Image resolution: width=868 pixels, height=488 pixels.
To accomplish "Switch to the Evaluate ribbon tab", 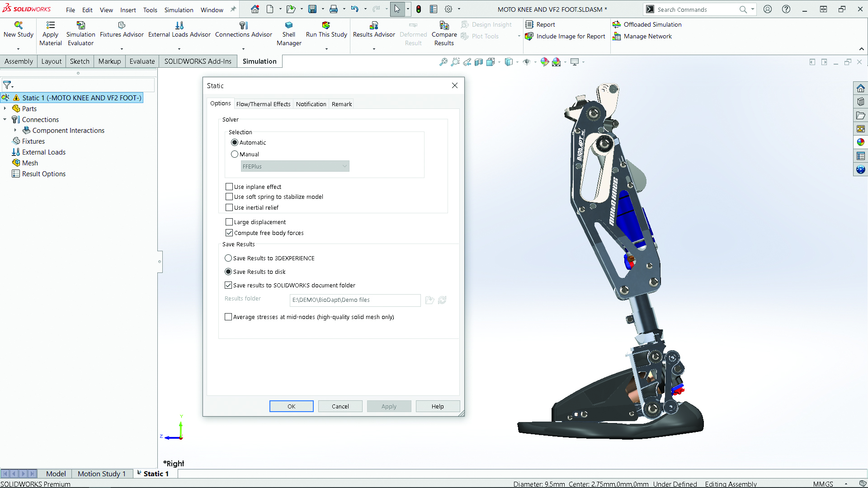I will 142,61.
